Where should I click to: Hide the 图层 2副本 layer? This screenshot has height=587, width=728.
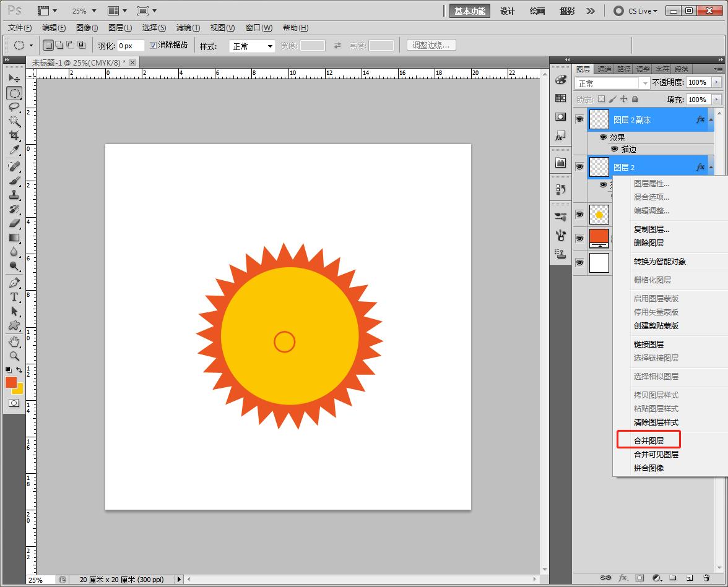coord(580,119)
